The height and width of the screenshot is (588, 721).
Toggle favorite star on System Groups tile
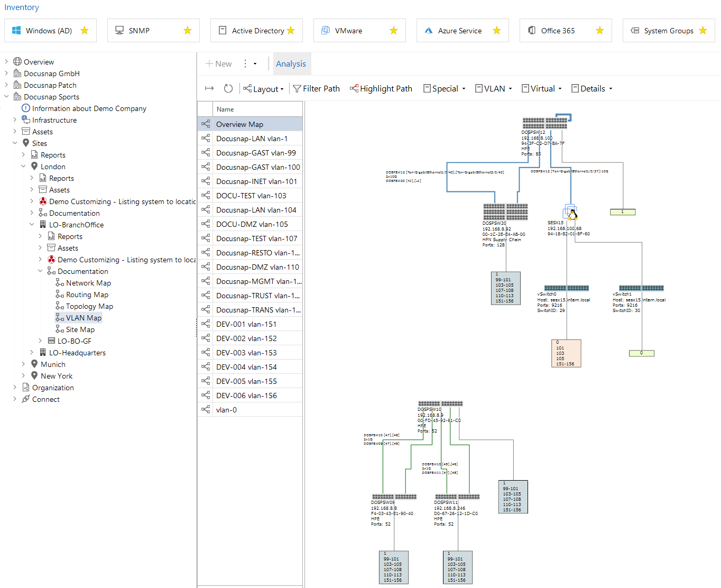[702, 31]
